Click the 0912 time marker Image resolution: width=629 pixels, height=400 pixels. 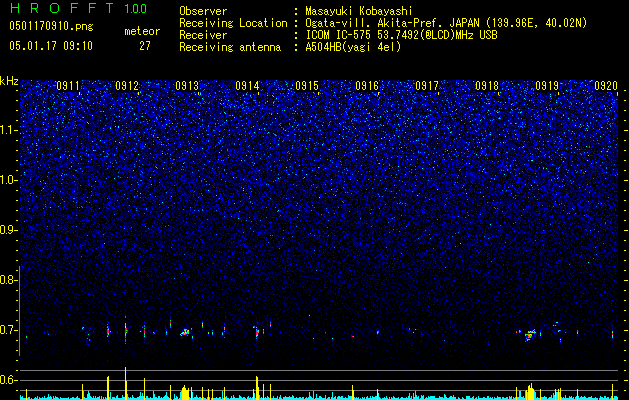127,86
